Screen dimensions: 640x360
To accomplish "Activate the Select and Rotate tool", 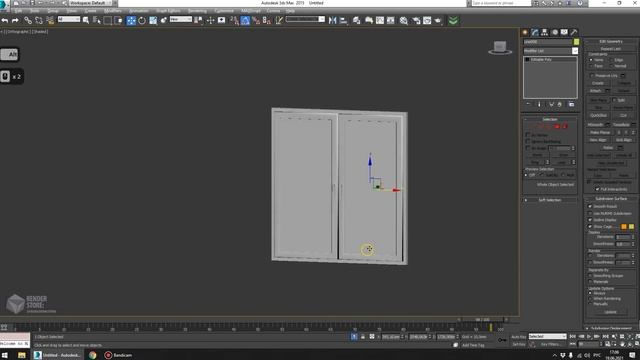I will point(142,20).
